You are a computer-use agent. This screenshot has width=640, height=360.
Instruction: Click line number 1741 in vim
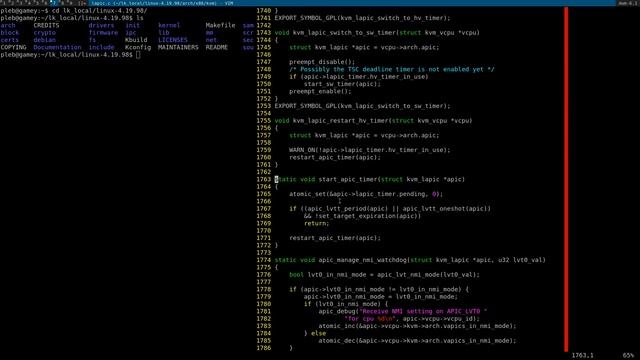(x=263, y=18)
